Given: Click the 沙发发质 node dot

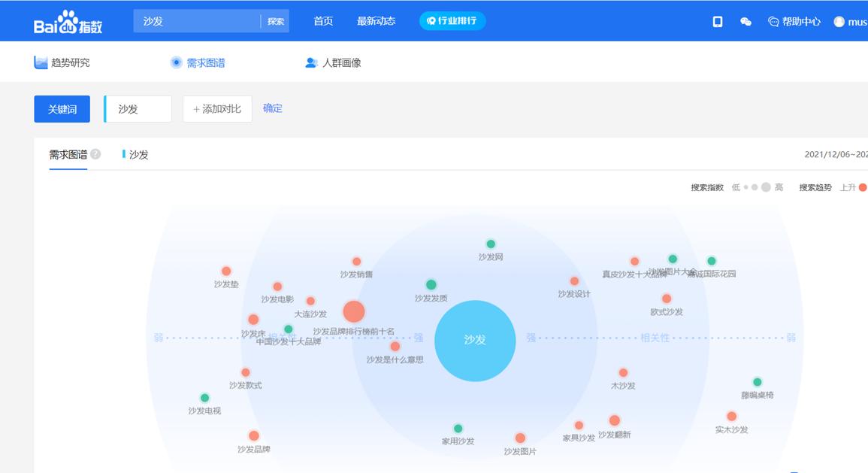Looking at the screenshot, I should click(x=431, y=285).
